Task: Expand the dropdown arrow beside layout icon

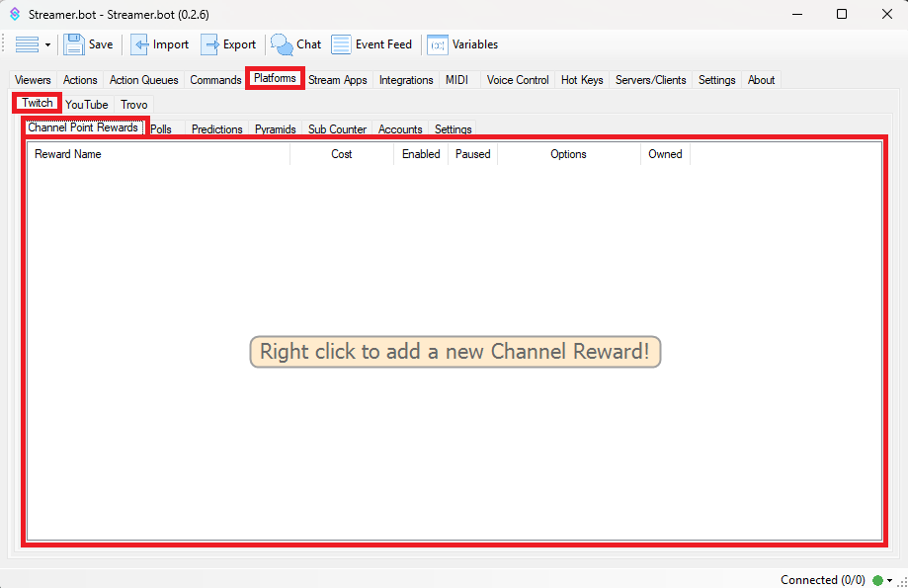Action: (47, 45)
